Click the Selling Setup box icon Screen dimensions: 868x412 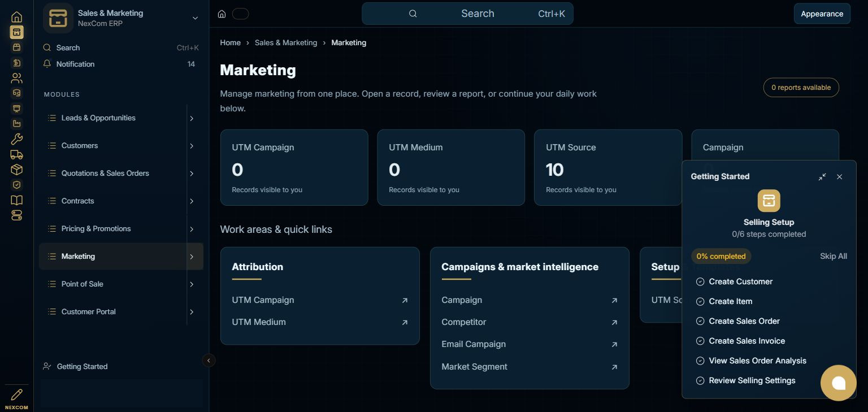(x=769, y=201)
